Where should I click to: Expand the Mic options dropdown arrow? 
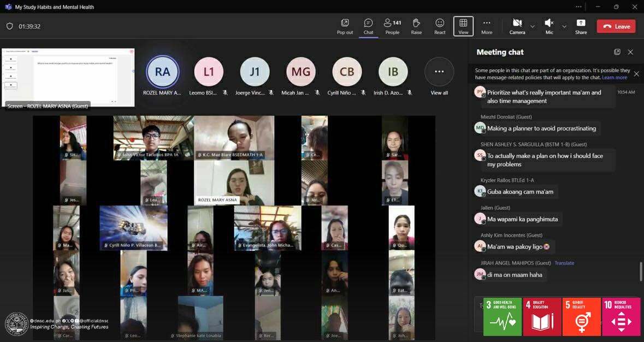[564, 26]
